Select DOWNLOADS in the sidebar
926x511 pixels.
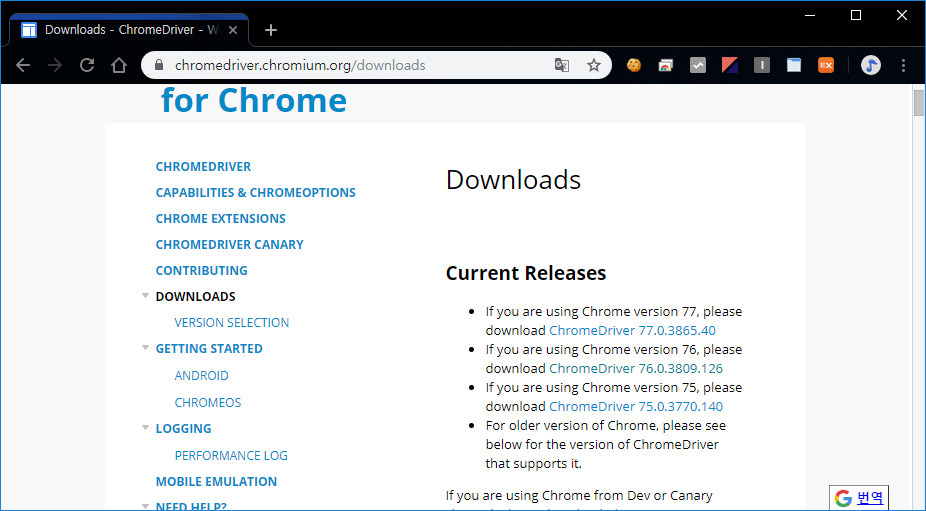pyautogui.click(x=195, y=297)
